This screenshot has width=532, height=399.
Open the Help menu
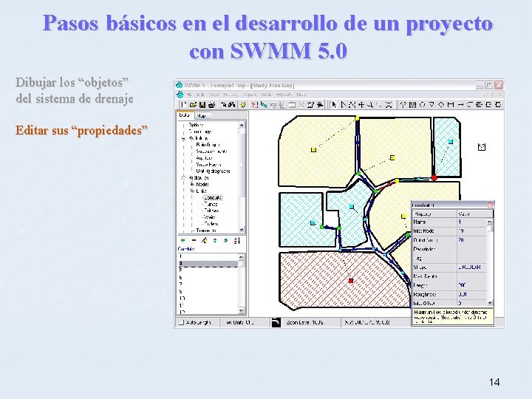point(301,95)
